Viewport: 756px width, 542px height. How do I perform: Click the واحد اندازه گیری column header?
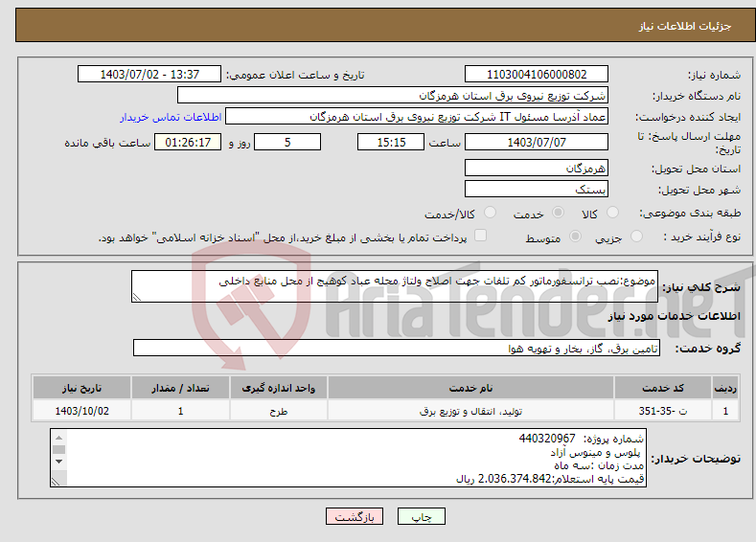pyautogui.click(x=279, y=388)
